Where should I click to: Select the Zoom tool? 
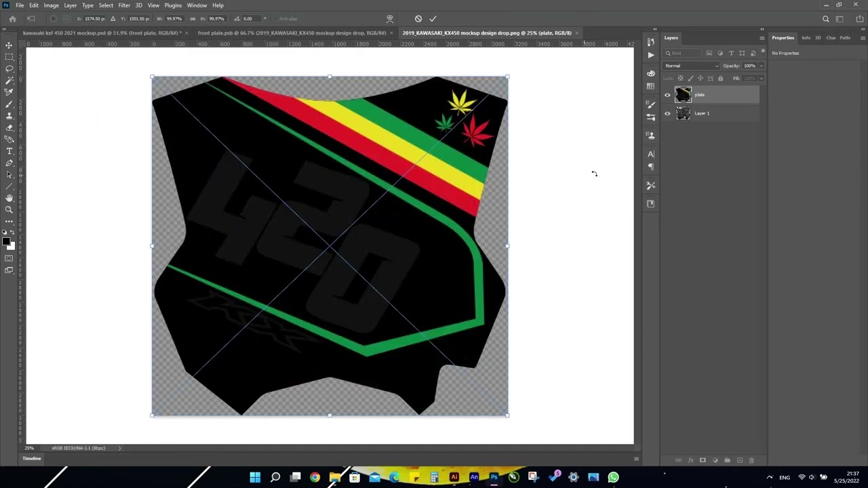point(9,209)
